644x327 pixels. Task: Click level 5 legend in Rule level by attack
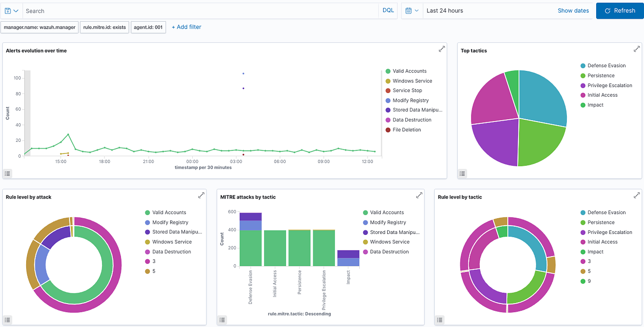click(x=150, y=271)
